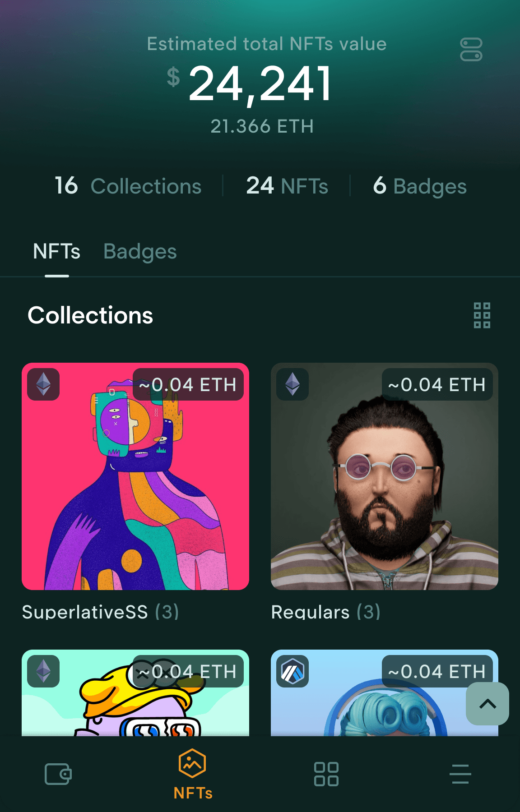Select the NFTs tab
The image size is (520, 812).
tap(57, 252)
